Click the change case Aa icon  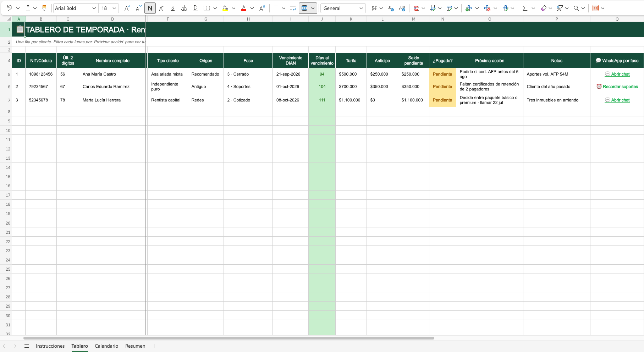[x=263, y=8]
